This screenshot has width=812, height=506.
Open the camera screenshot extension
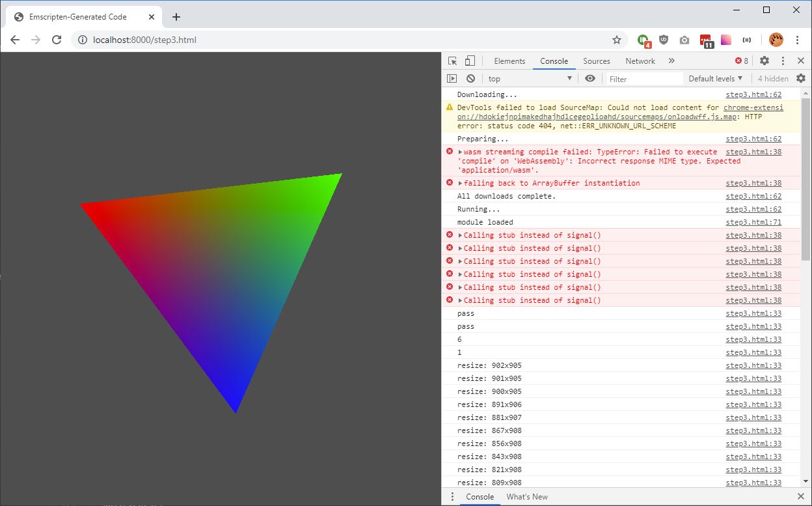684,40
